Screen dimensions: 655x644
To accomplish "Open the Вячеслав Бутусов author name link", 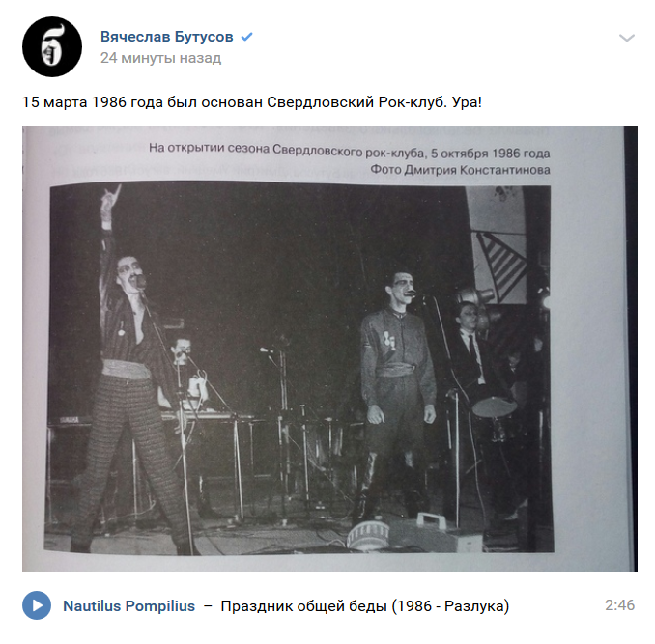I will (167, 37).
